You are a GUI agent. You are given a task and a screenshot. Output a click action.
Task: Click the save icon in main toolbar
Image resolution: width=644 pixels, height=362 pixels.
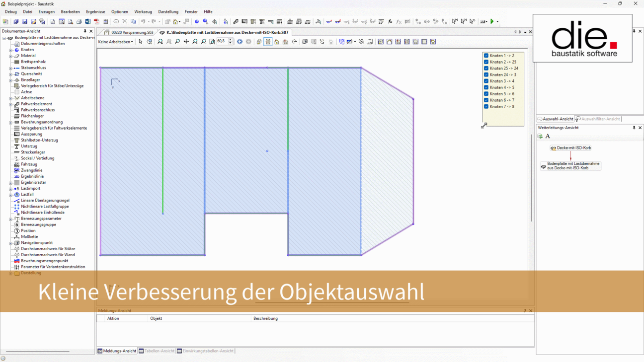(25, 22)
